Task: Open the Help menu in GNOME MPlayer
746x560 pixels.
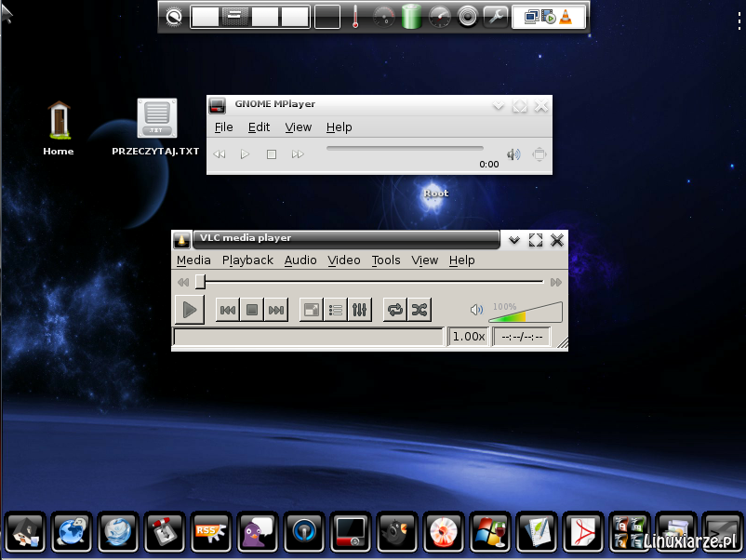Action: pos(340,127)
